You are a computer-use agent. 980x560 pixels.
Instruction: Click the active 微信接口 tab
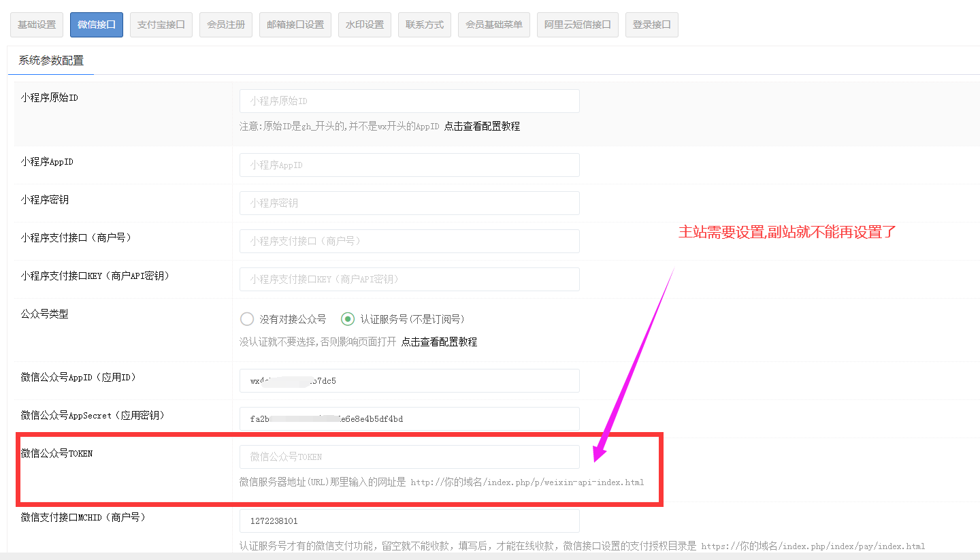coord(97,24)
